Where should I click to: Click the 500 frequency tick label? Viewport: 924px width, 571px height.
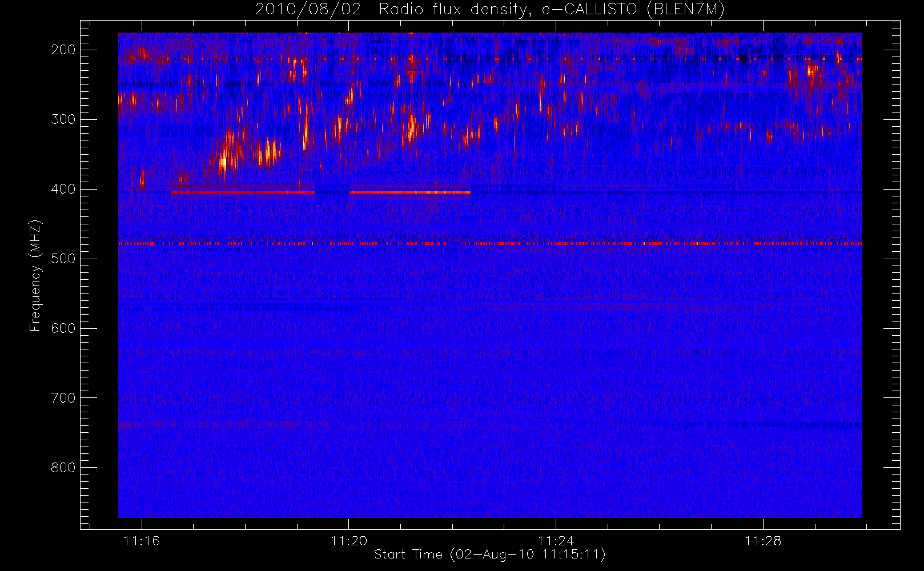click(x=63, y=259)
